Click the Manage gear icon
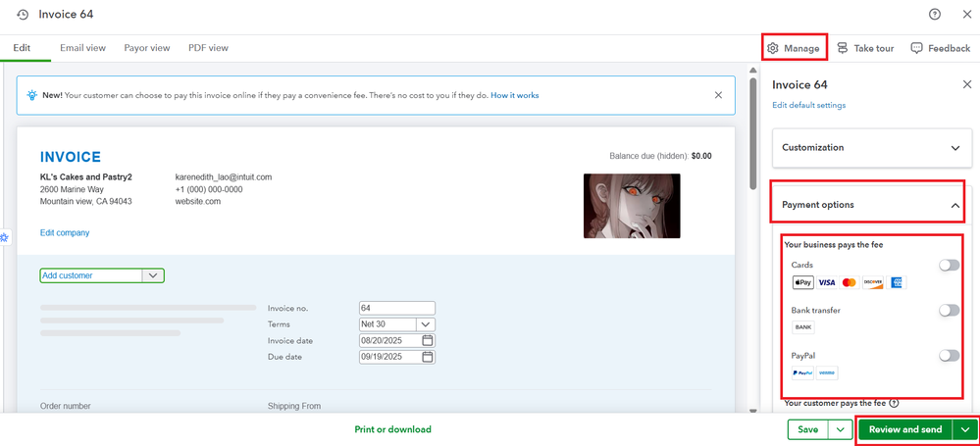The image size is (980, 446). [773, 48]
